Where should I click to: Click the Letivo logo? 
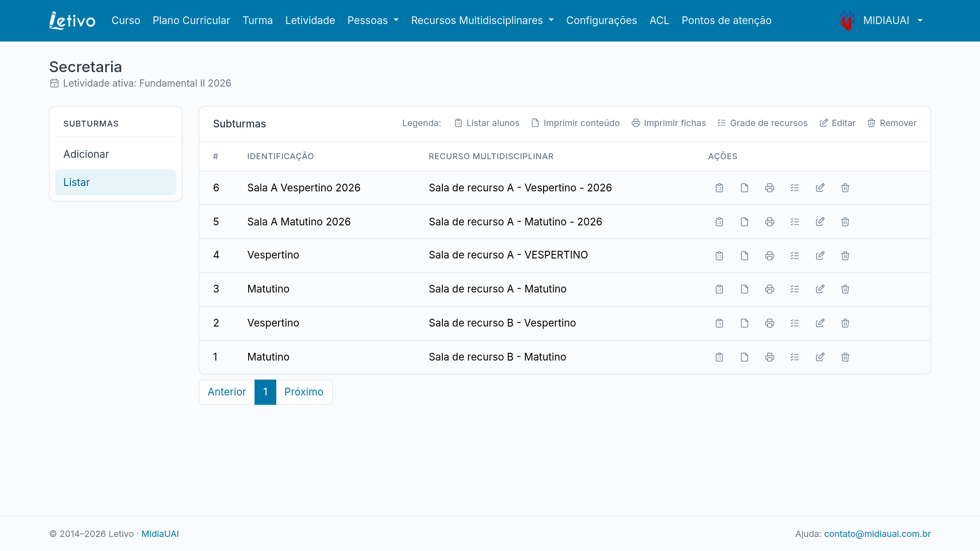(73, 20)
